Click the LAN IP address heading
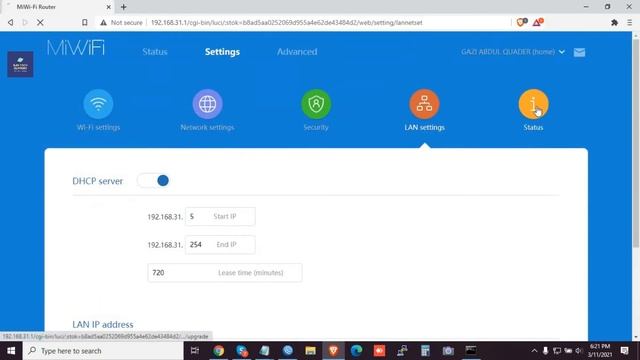 pyautogui.click(x=103, y=324)
